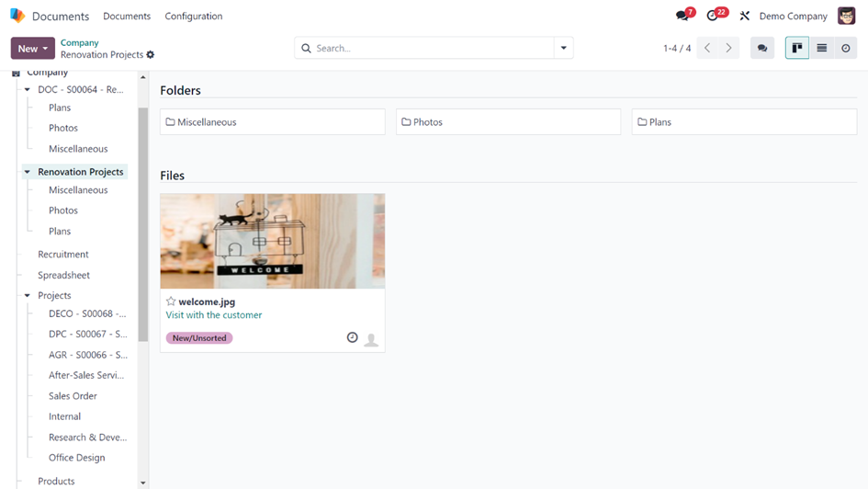Select Miscellaneous under DOC - S00064
This screenshot has width=868, height=489.
pos(78,148)
